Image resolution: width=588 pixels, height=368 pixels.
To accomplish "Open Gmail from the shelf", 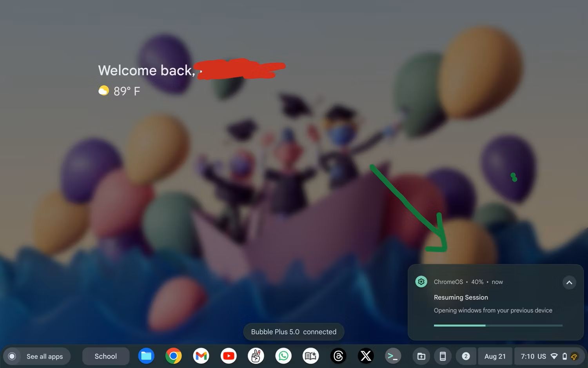I will [201, 356].
